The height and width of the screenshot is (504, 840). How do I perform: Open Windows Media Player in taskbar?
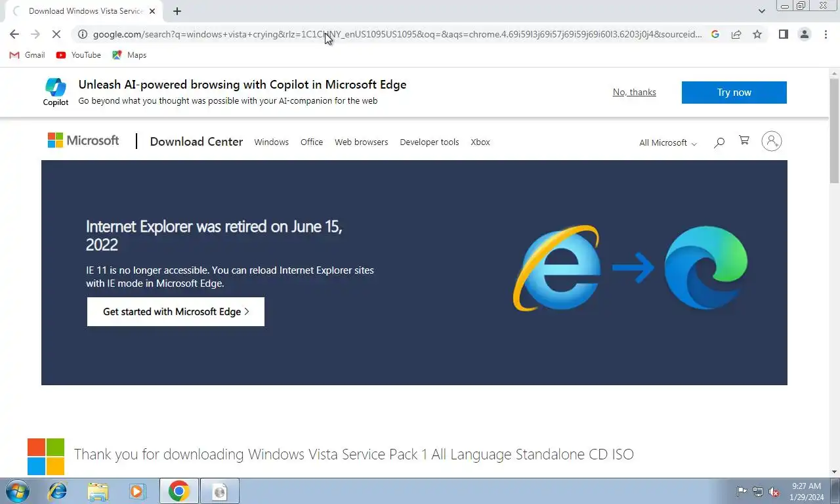[x=137, y=491]
